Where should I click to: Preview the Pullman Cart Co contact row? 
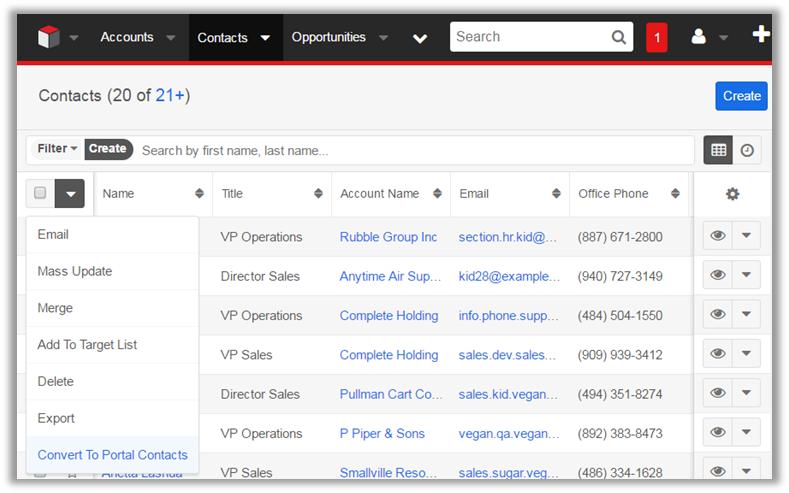click(x=717, y=394)
